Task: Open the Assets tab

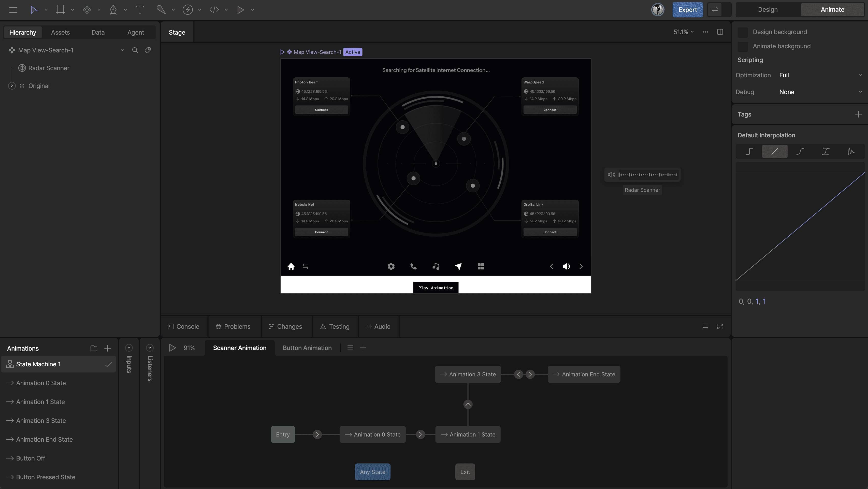Action: [x=60, y=32]
